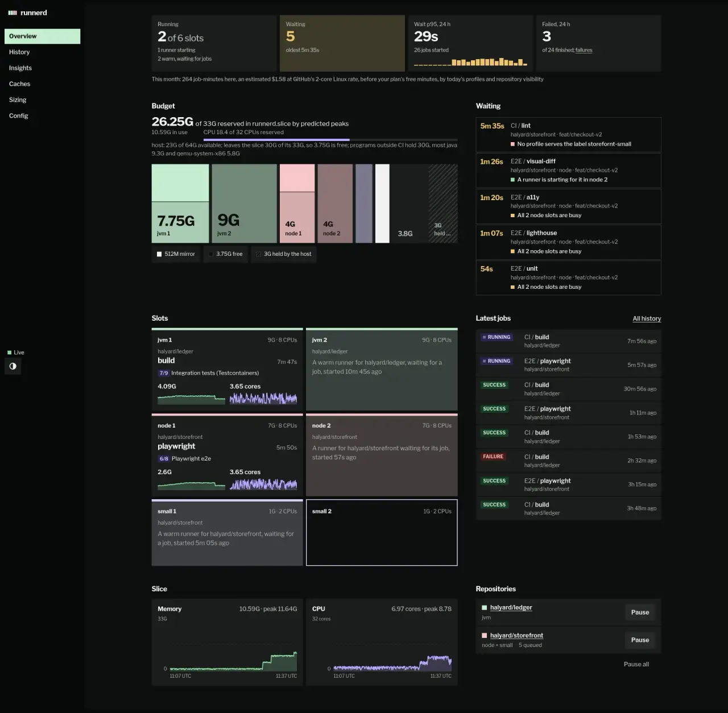728x713 pixels.
Task: Select the hatched 3G held budget block
Action: click(x=442, y=204)
